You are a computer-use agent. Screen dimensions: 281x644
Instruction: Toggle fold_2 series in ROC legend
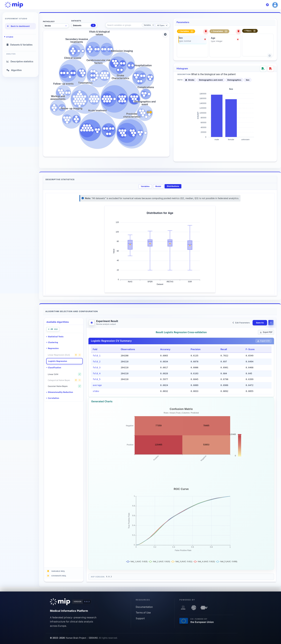pos(159,562)
